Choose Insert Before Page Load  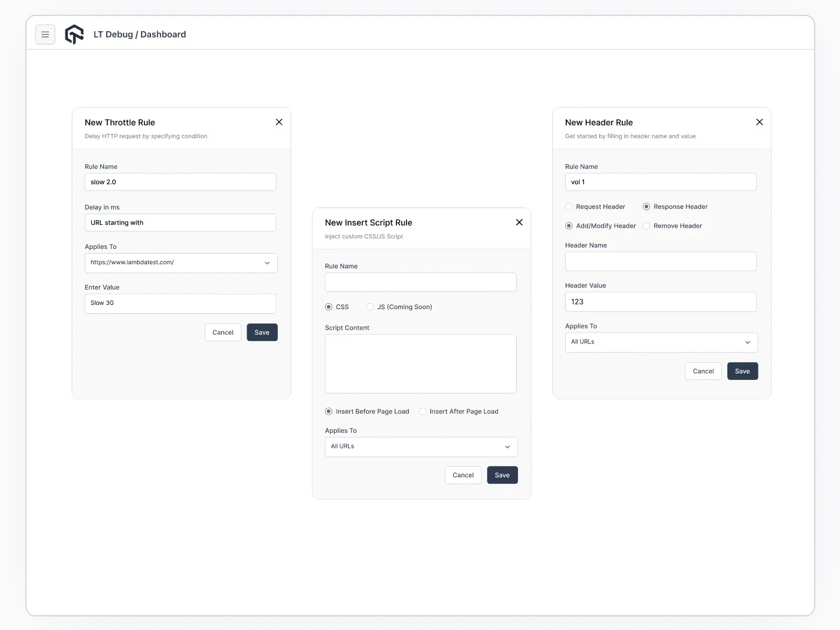[329, 411]
